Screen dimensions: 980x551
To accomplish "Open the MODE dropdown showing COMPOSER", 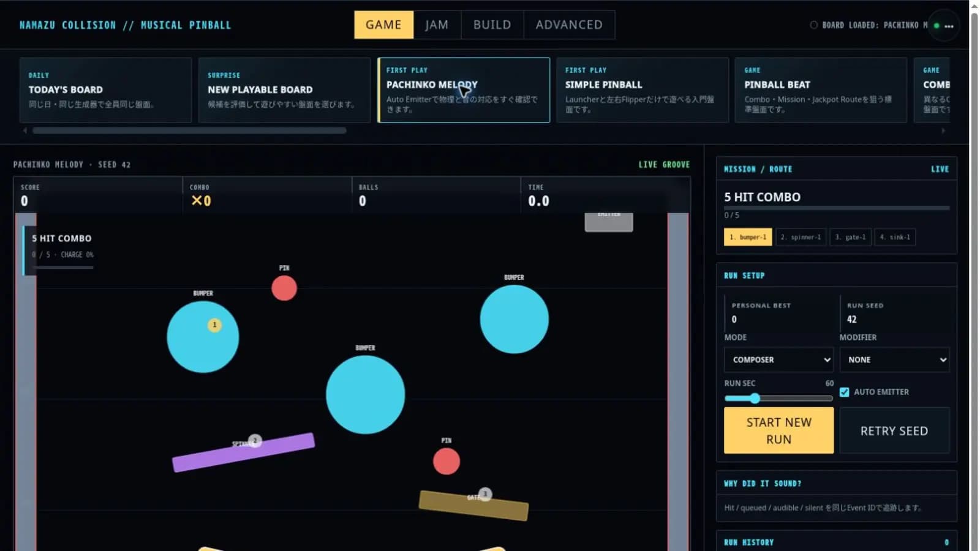I will tap(778, 359).
